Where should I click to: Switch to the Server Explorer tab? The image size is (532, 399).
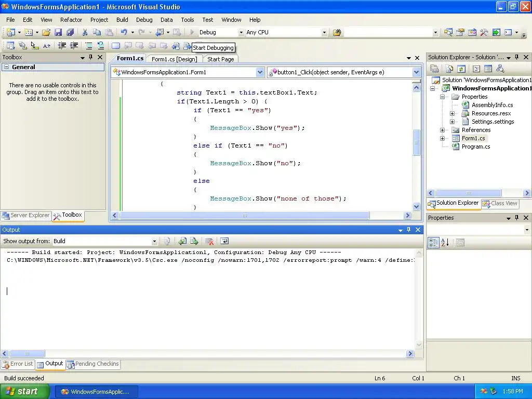tap(26, 216)
